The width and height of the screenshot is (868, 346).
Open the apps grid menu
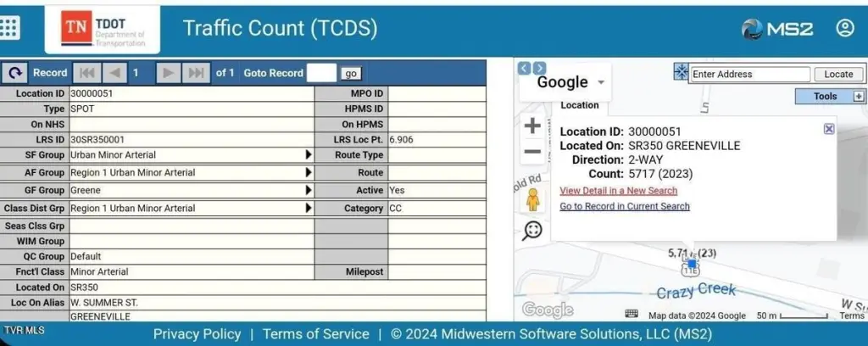tap(9, 27)
